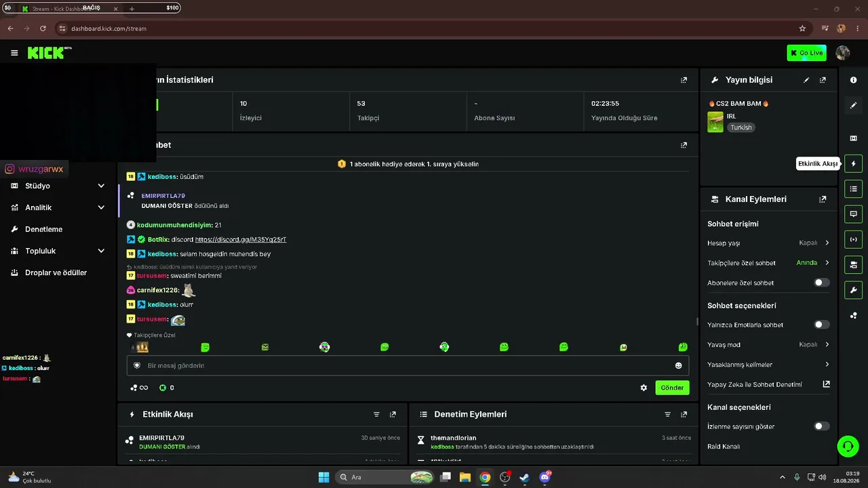Pop out the stream statistics panel
This screenshot has height=488, width=868.
point(684,80)
